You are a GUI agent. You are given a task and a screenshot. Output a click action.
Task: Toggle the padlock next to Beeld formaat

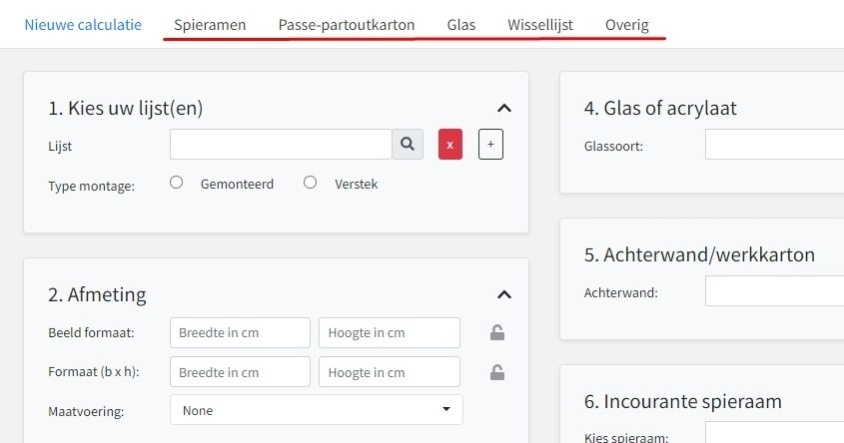497,333
